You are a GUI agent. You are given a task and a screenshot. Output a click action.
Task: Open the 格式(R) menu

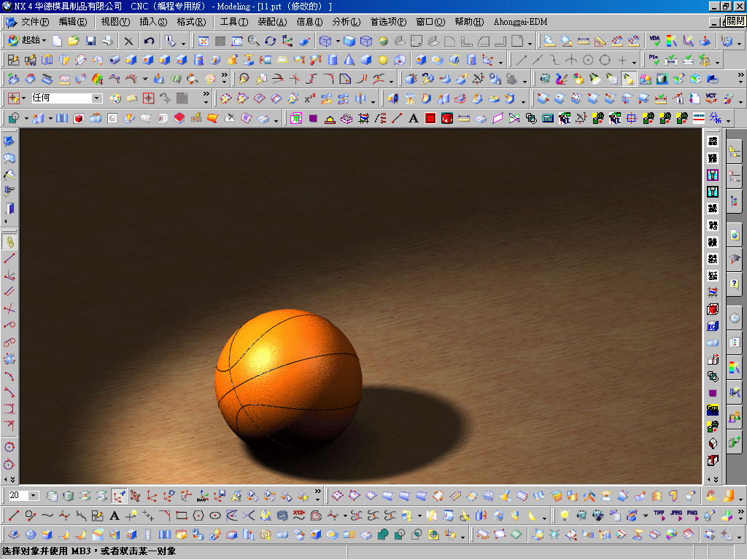192,22
